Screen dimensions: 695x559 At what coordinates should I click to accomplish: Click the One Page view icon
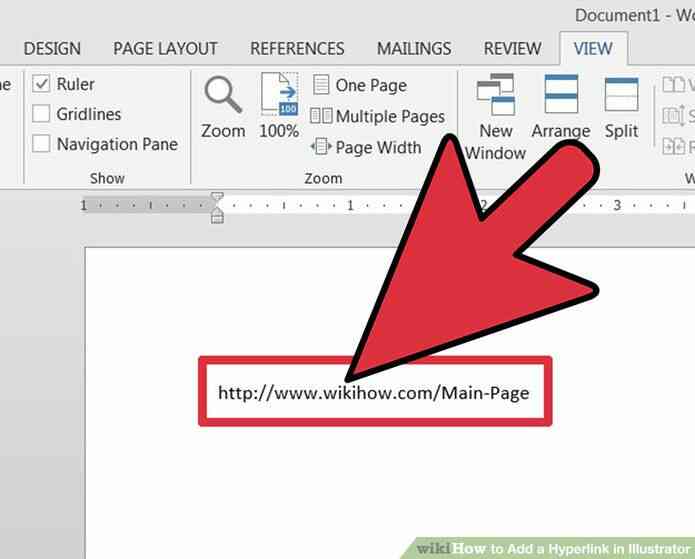[x=321, y=85]
